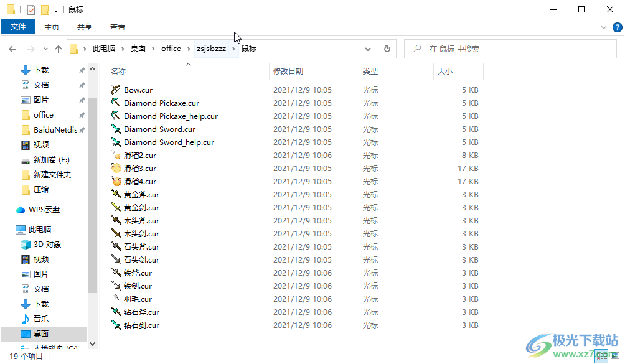
Task: Click the 滑稽2.cur file icon
Action: click(x=116, y=156)
